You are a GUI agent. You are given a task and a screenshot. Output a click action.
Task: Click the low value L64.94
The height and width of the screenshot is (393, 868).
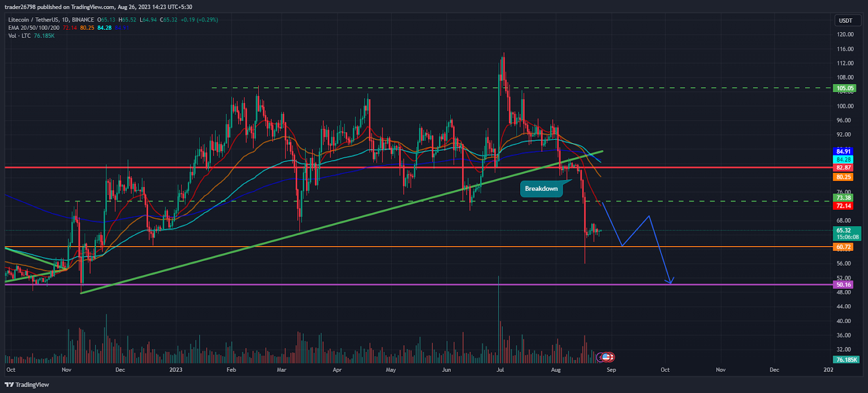click(148, 20)
